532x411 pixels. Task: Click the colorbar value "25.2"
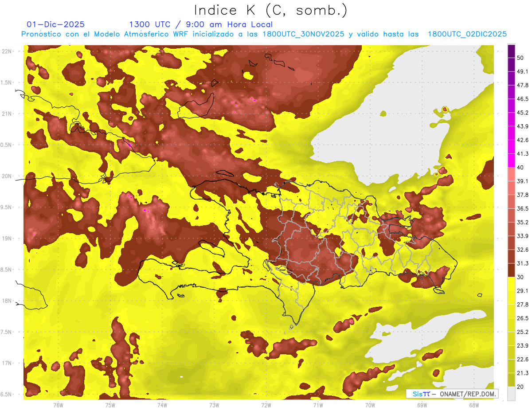click(523, 332)
